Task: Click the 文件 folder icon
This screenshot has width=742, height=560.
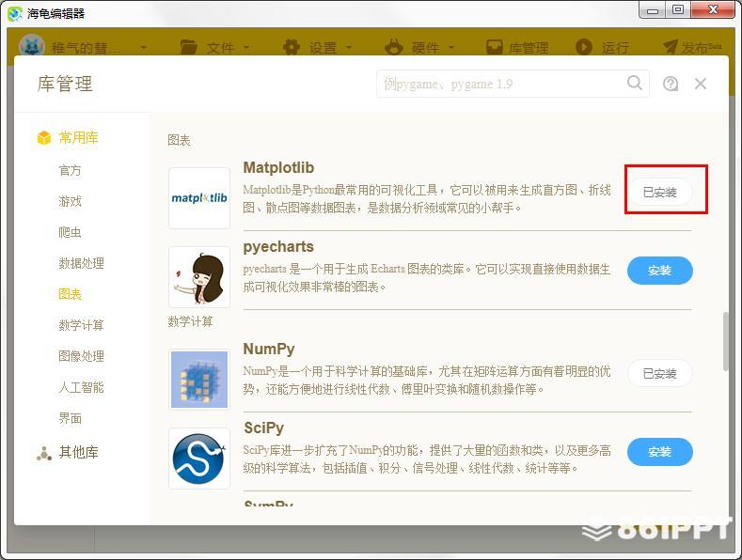Action: (189, 47)
